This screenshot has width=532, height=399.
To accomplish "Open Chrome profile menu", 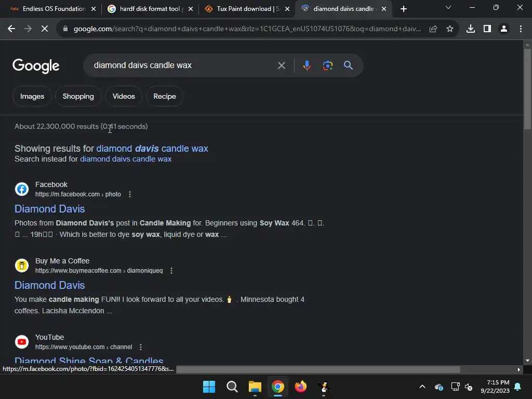I will pyautogui.click(x=504, y=29).
